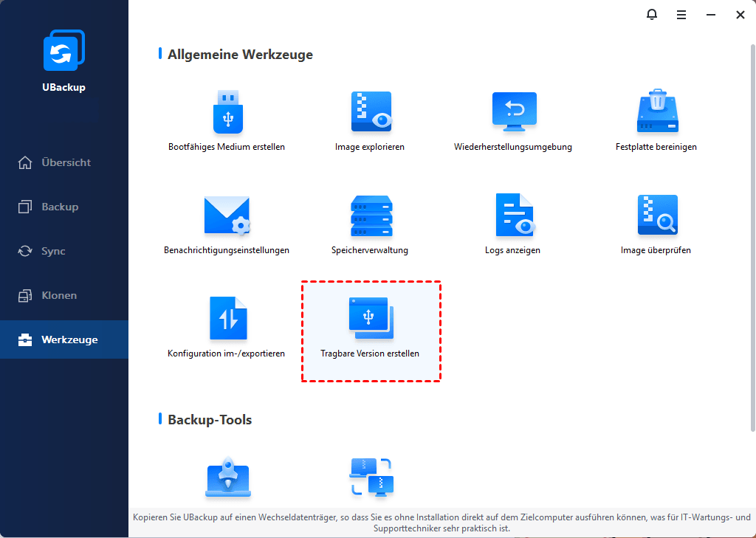Switch to the Übersicht tab

click(x=65, y=162)
